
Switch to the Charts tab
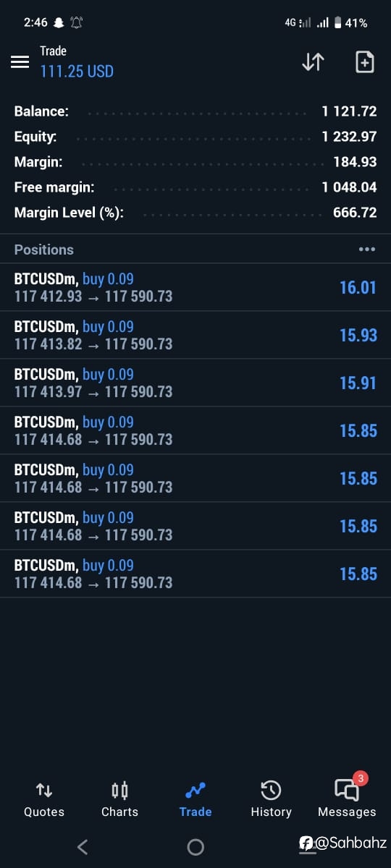pos(119,799)
